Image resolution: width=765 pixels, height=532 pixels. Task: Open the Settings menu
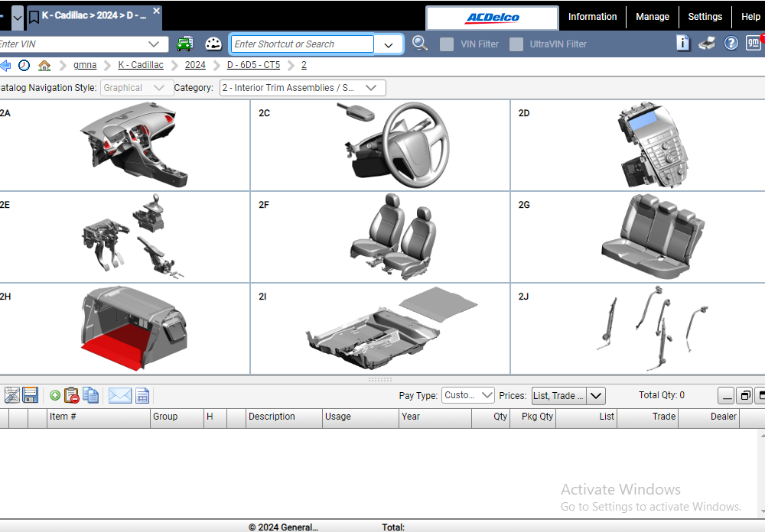pyautogui.click(x=705, y=17)
